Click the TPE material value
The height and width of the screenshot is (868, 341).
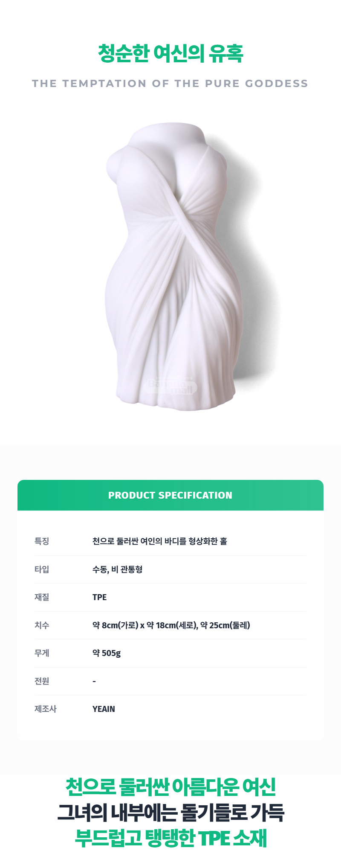click(x=99, y=597)
